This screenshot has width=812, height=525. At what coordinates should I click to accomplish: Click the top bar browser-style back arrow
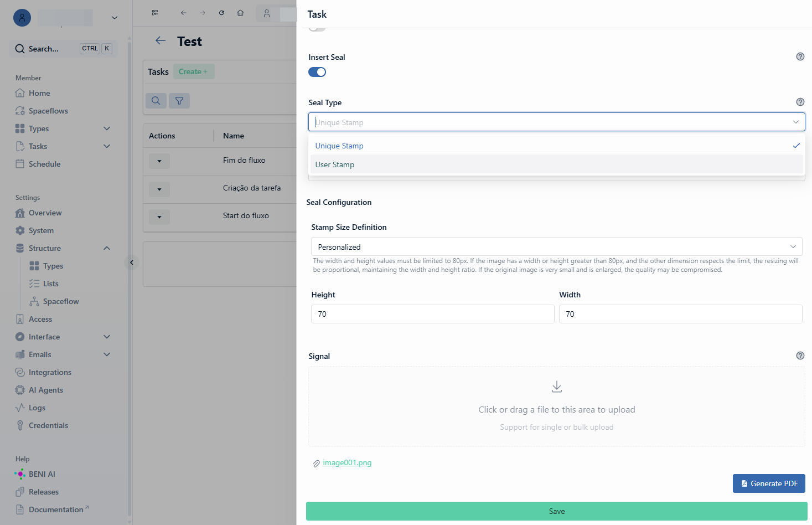[184, 13]
